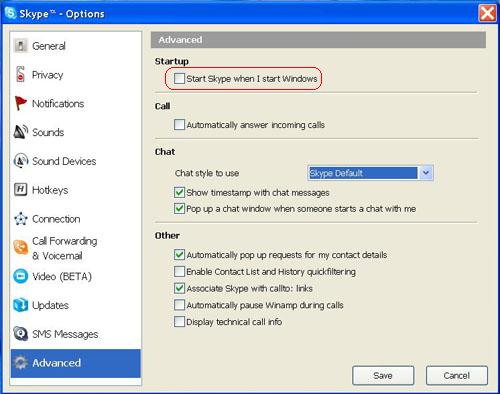Open the chat style dropdown arrow
Screen dimensions: 500x394
(x=426, y=173)
